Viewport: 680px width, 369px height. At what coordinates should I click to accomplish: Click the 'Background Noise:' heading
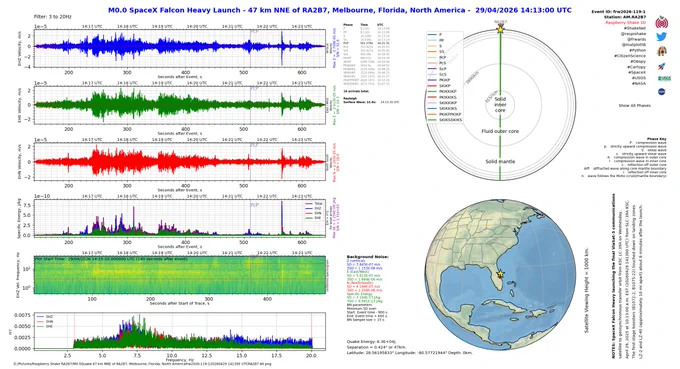pos(368,257)
